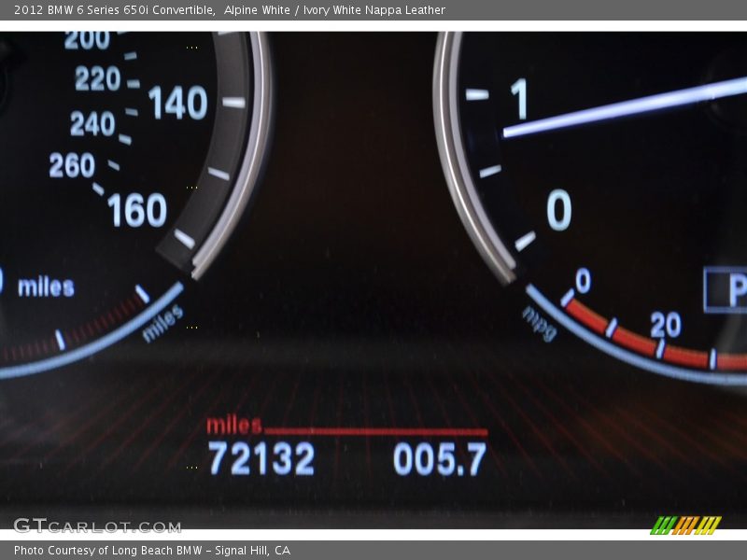747x560 pixels.
Task: Click the odometer reading 72132
Action: [x=261, y=458]
